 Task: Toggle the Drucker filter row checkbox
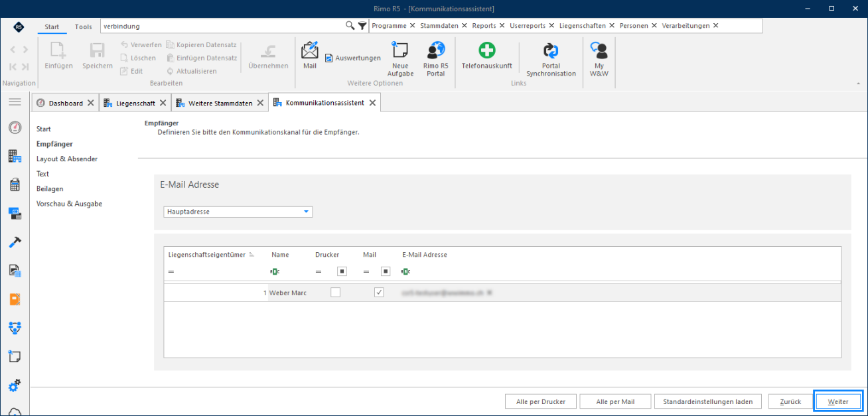click(x=342, y=271)
